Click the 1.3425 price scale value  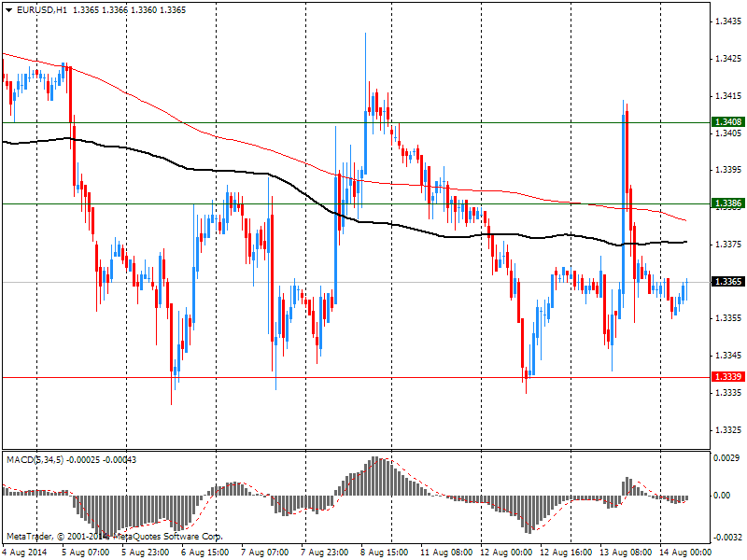[x=728, y=59]
